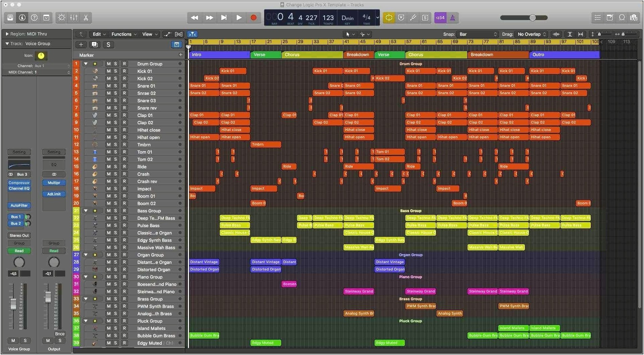Expand the Region MIDI Thru disclosure triangle

coord(7,34)
